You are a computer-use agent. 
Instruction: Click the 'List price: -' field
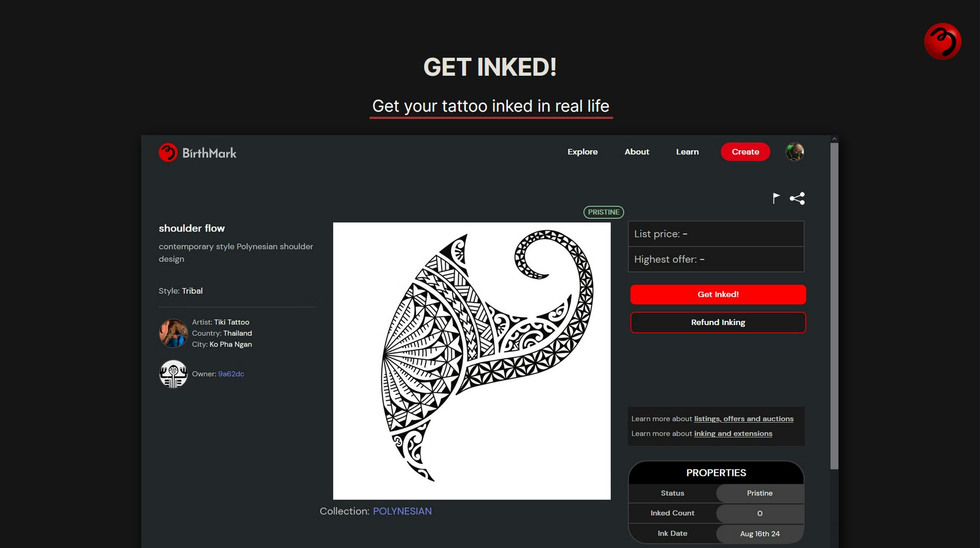click(x=716, y=234)
